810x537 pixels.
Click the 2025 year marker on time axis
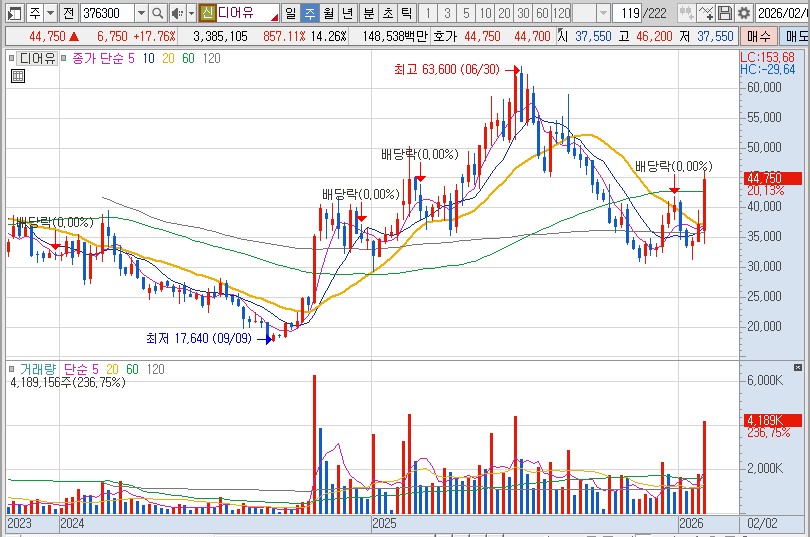(x=384, y=523)
